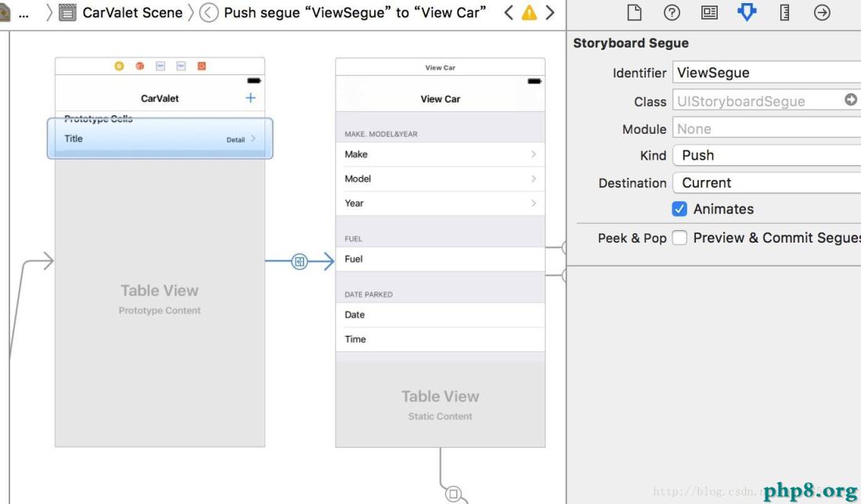The height and width of the screenshot is (504, 861).
Task: Click the Exit icon in scene dock
Action: 201,67
